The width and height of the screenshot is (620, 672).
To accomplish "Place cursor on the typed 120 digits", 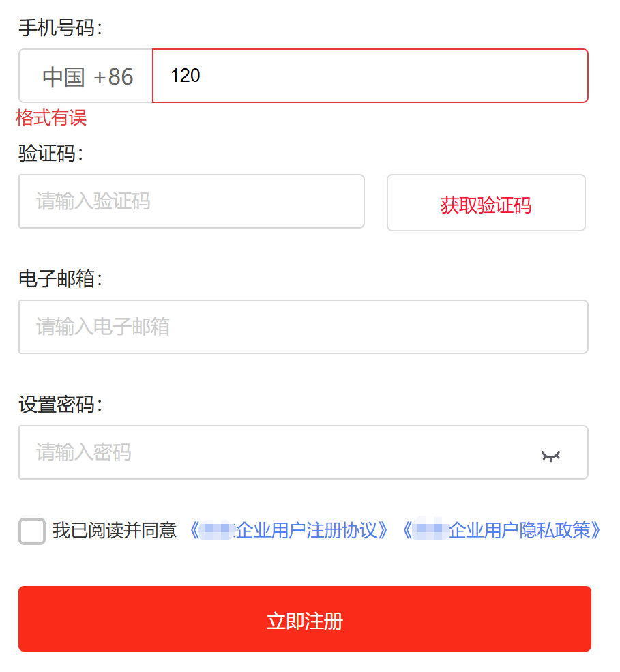I will pos(186,76).
